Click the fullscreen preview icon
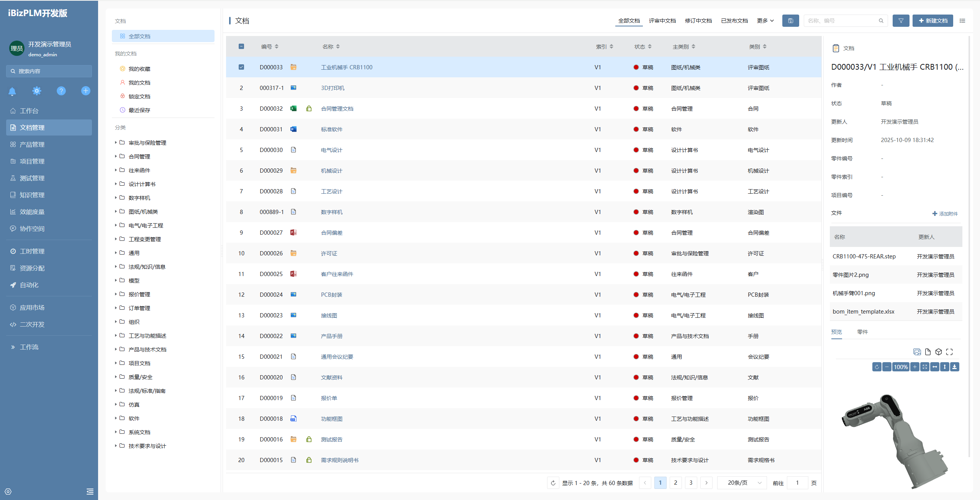This screenshot has width=980, height=500. tap(949, 352)
